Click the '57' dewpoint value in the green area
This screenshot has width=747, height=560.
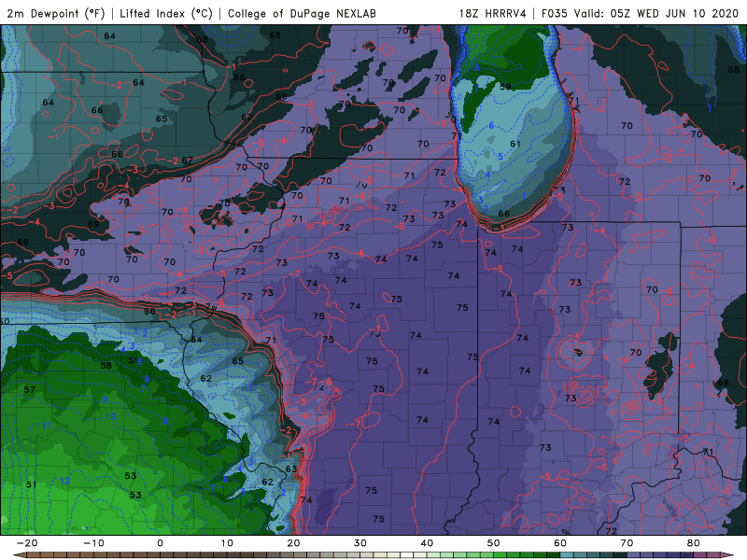click(x=30, y=389)
